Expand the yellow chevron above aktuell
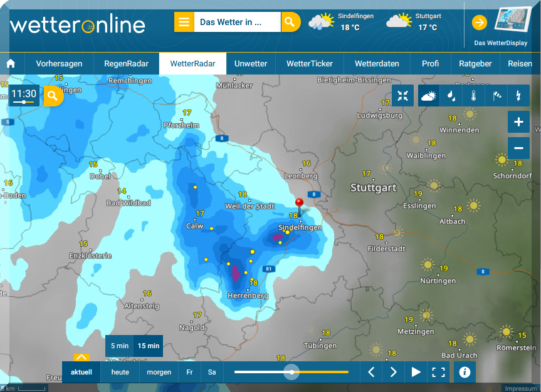541x392 pixels. coord(81,358)
